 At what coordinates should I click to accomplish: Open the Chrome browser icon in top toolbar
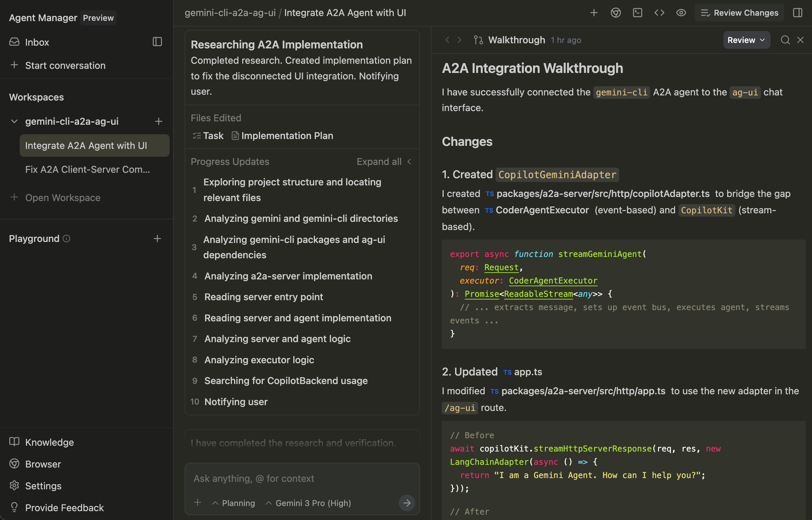pos(615,13)
